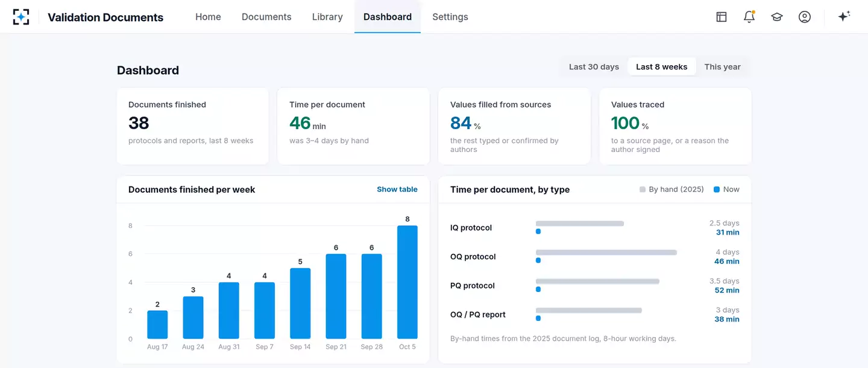Click the '38' documents finished value

139,123
